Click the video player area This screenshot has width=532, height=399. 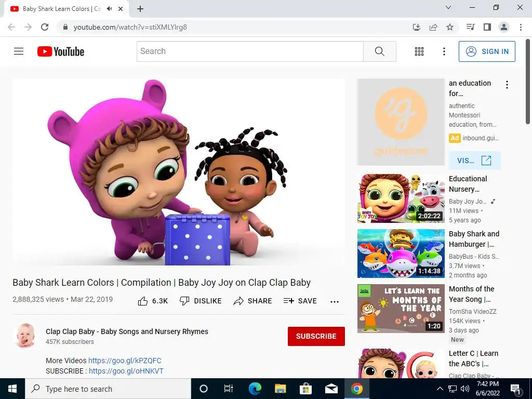pos(179,172)
